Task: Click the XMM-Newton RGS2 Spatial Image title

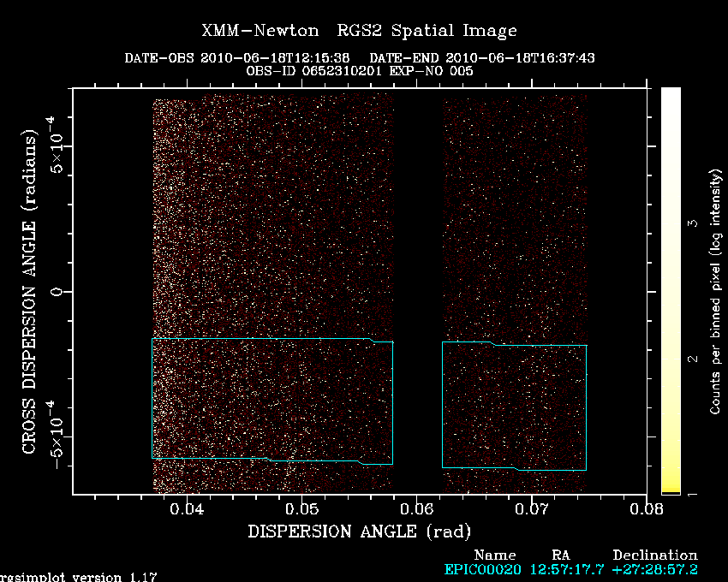Action: pos(359,31)
